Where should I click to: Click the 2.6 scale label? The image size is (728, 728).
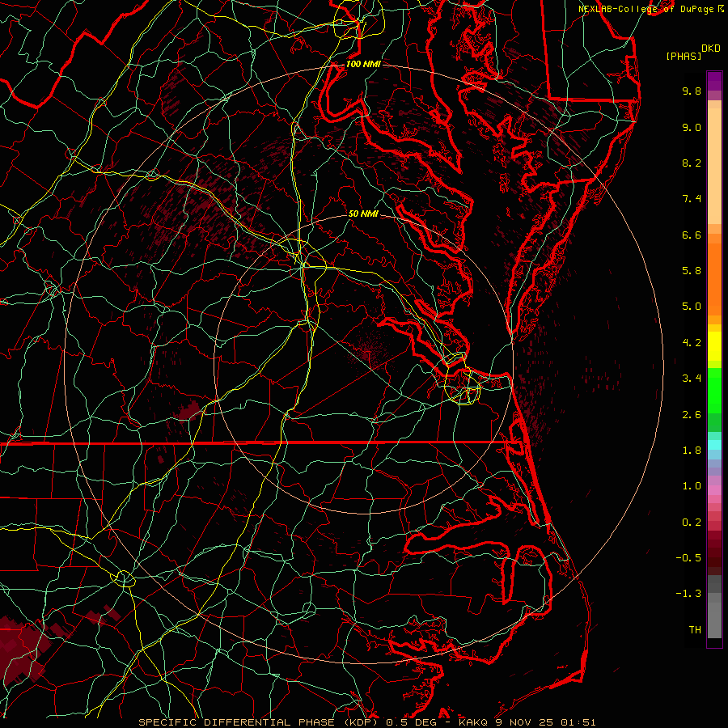coord(692,415)
